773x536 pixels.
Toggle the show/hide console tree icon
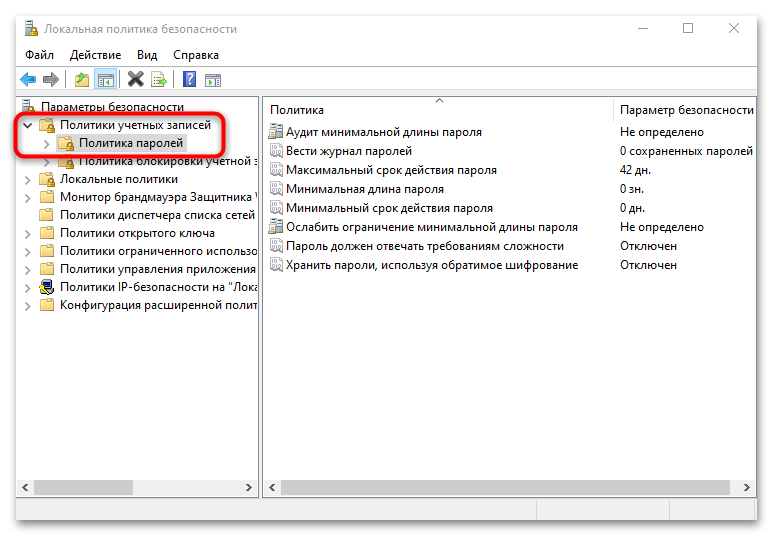(x=106, y=79)
